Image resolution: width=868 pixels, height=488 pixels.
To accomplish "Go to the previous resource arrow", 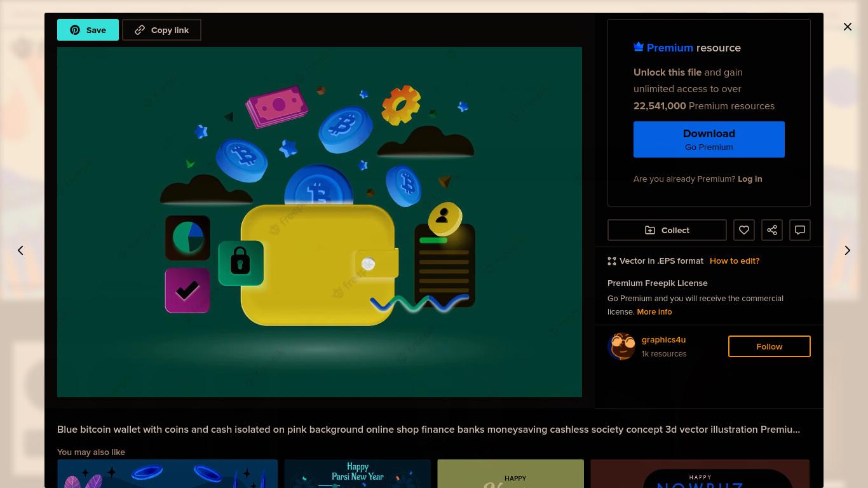I will pyautogui.click(x=20, y=250).
